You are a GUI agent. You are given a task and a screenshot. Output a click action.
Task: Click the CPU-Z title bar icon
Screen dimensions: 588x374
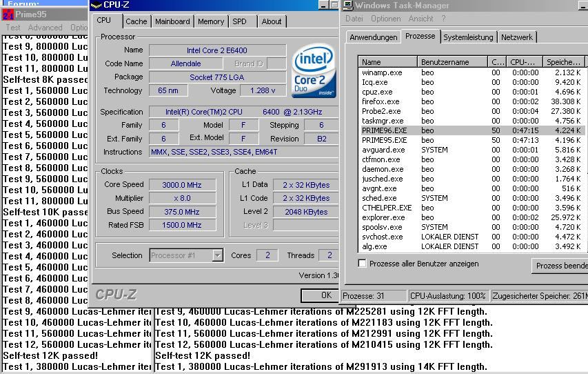97,5
